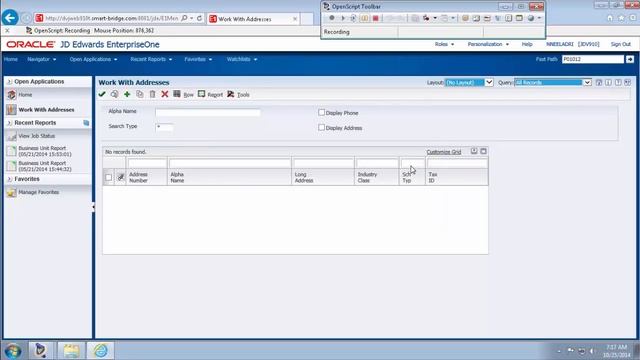The height and width of the screenshot is (360, 640).
Task: Click the Sign Out link
Action: [621, 44]
